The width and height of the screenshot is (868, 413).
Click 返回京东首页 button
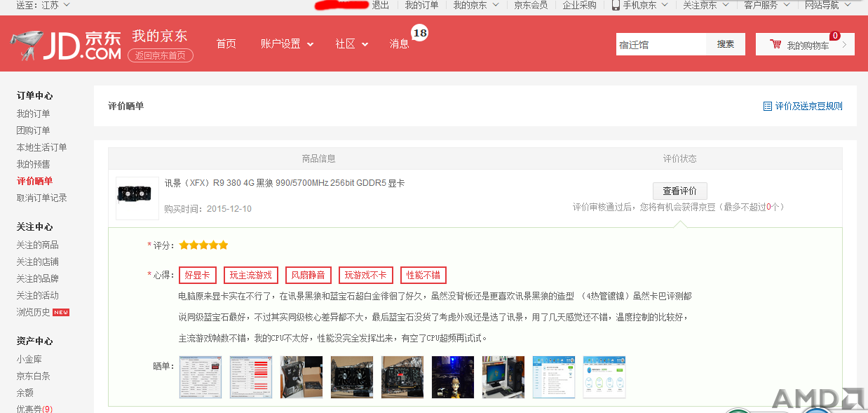pos(161,55)
